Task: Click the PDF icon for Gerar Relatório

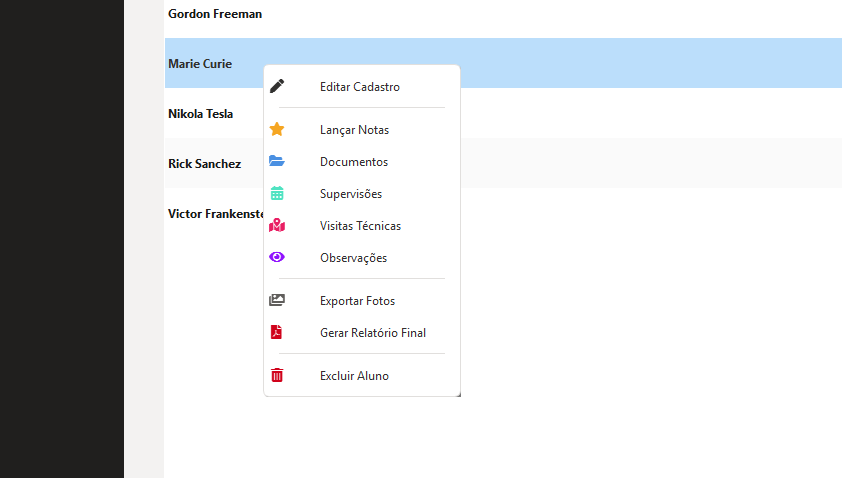Action: (277, 332)
